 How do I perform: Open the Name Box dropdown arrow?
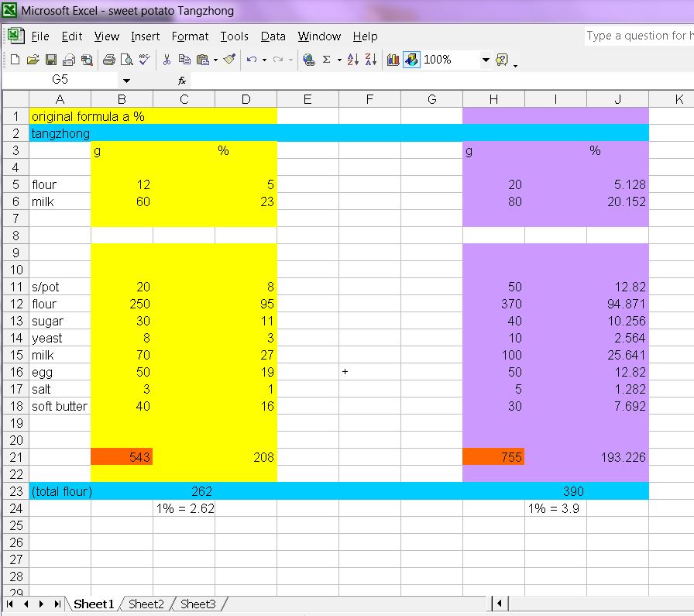coord(126,81)
